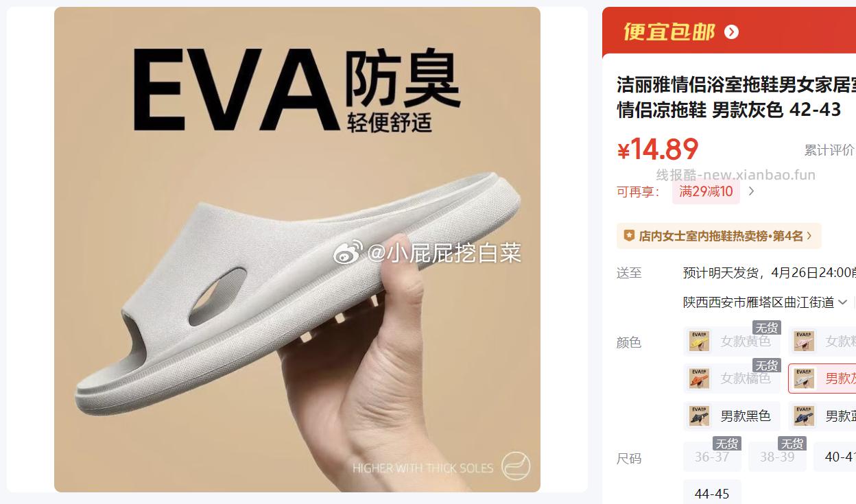Expand coupon details arrow next to 满29减10
Viewport: 856px width, 504px height.
[751, 191]
